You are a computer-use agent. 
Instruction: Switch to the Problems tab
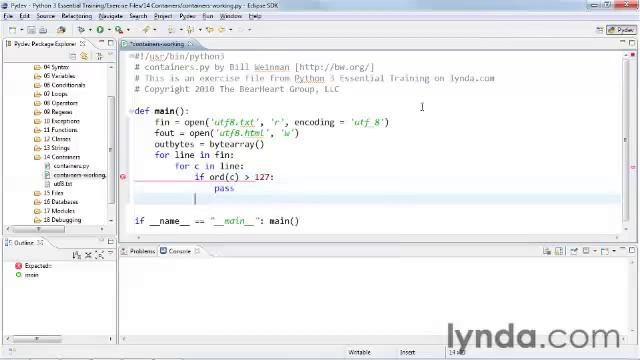138,251
